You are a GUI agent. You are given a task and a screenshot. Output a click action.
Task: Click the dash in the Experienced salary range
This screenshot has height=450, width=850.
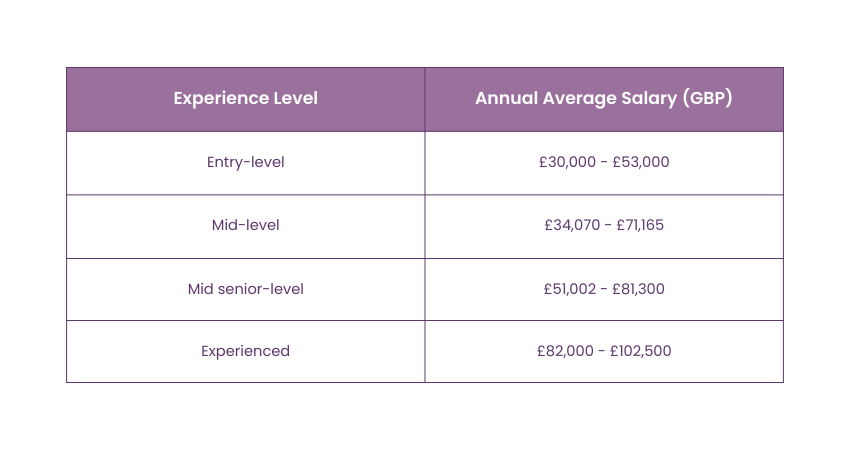tap(599, 351)
